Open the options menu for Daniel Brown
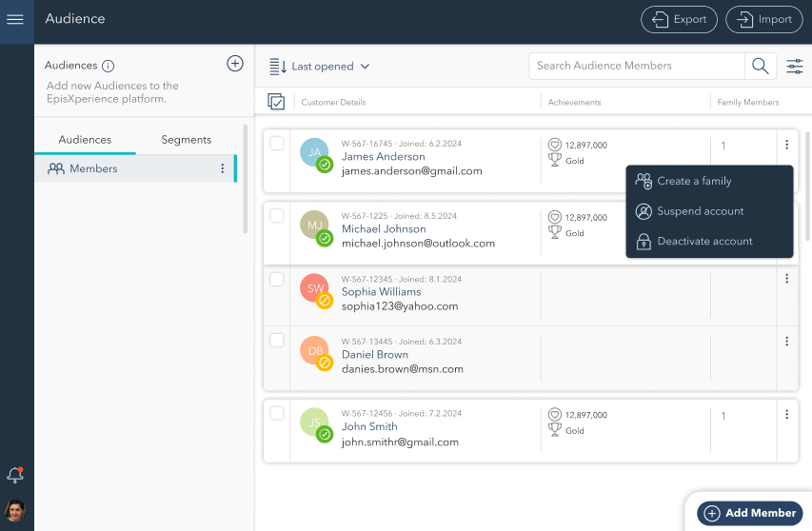Image resolution: width=812 pixels, height=531 pixels. (786, 341)
